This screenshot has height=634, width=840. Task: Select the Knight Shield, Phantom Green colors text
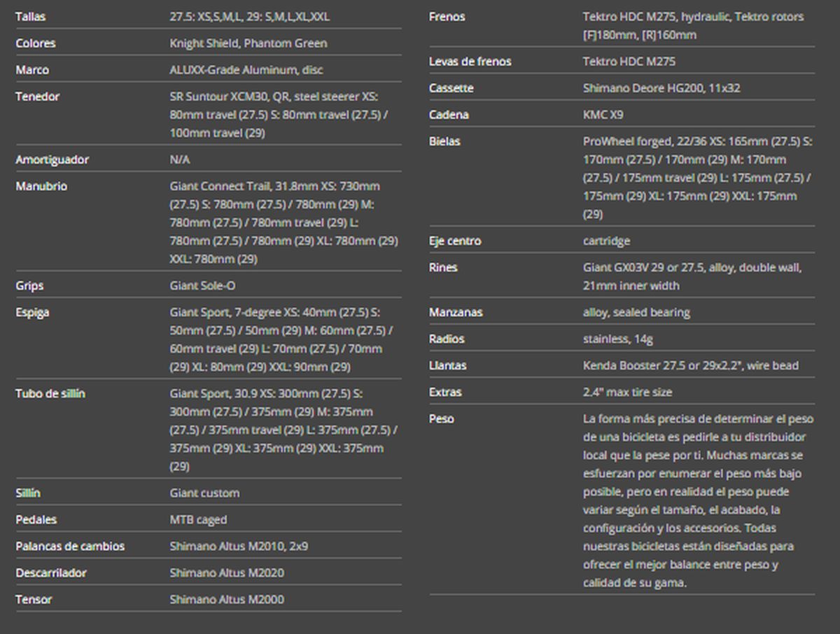(x=248, y=43)
